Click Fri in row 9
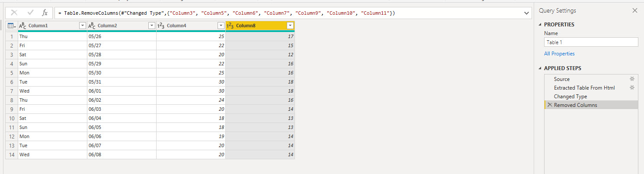 tap(52, 109)
